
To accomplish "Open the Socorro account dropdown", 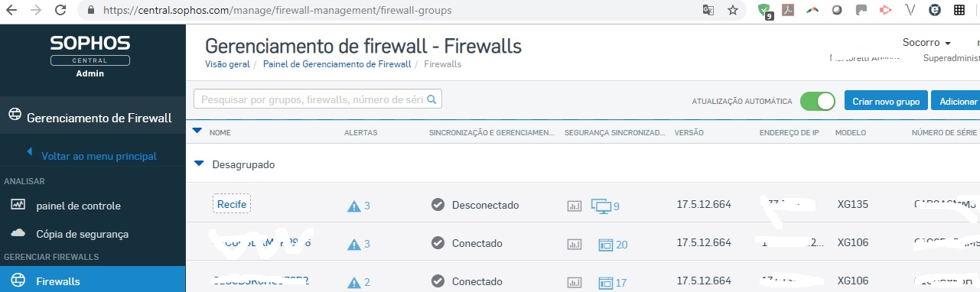I will [927, 43].
